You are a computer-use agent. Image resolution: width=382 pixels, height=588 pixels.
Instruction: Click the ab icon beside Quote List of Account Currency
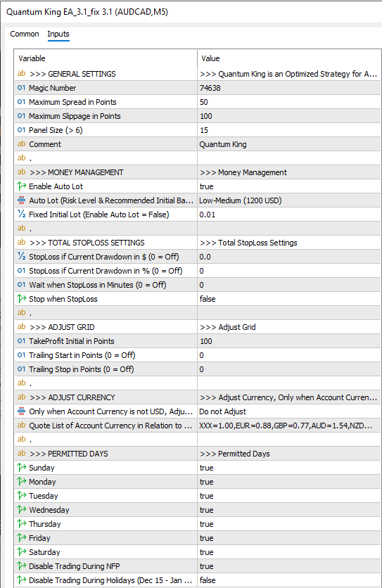pyautogui.click(x=21, y=426)
